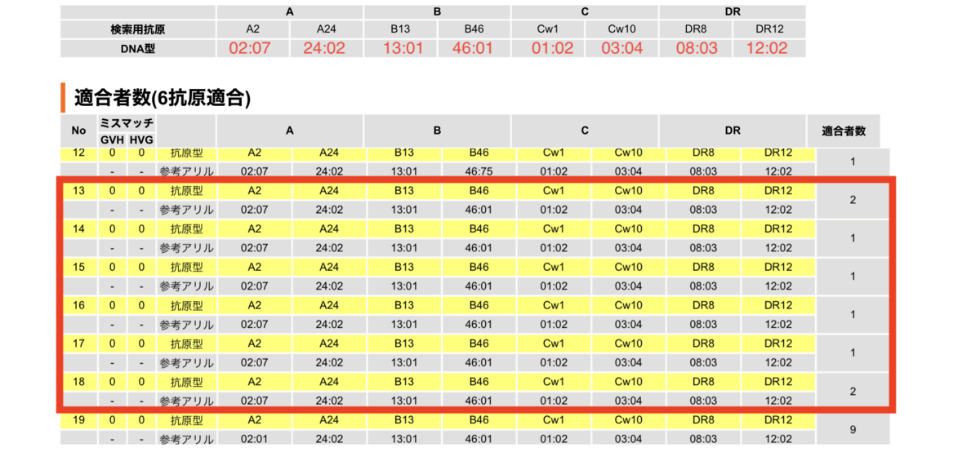Click the Cw10 antigen cell in row 18

point(628,382)
